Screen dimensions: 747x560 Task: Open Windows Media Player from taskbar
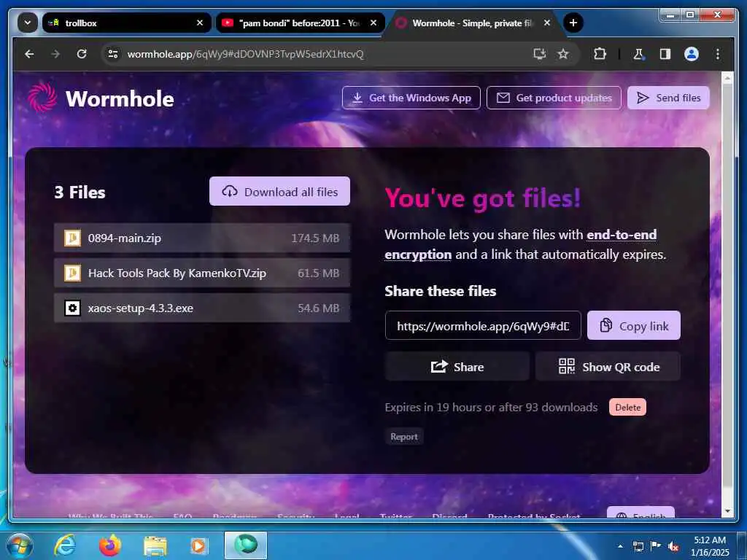pos(198,545)
